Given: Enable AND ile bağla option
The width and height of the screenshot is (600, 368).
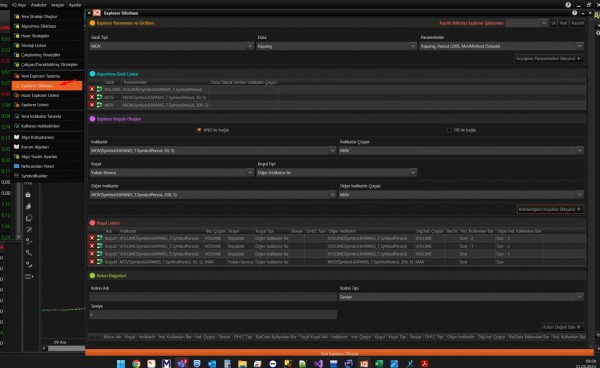Looking at the screenshot, I should coord(199,130).
